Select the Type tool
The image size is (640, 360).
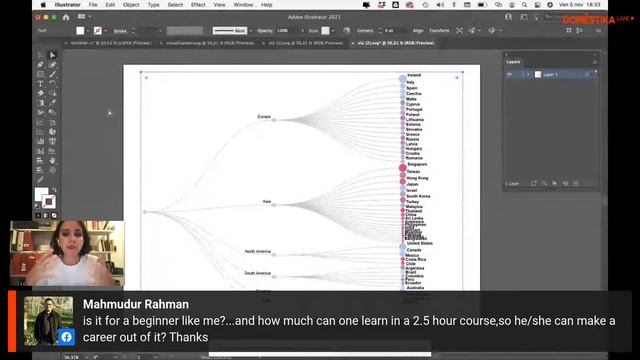[40, 84]
